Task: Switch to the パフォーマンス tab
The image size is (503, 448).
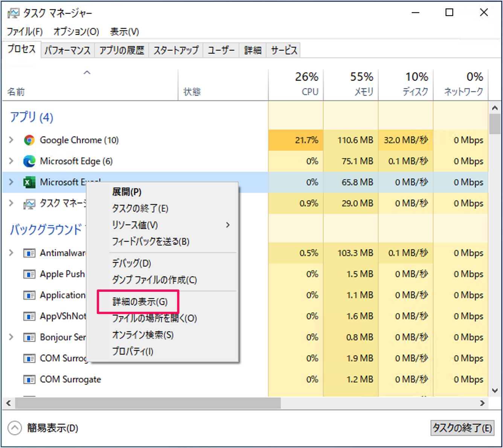Action: click(x=67, y=50)
